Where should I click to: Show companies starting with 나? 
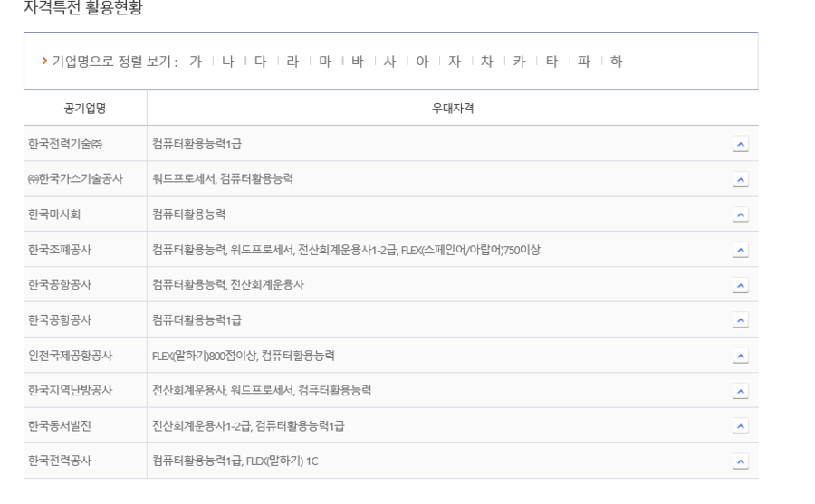pos(227,62)
